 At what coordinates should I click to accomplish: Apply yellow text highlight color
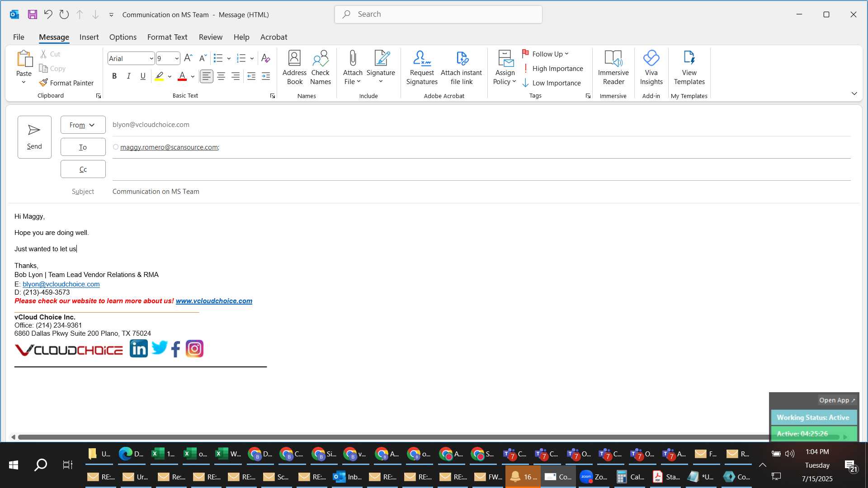click(159, 76)
